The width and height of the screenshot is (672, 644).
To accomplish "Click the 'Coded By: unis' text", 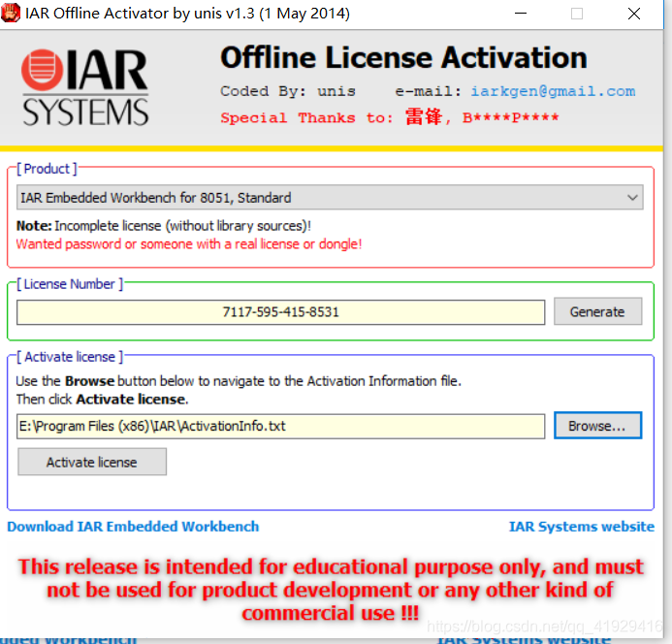I will tap(288, 91).
